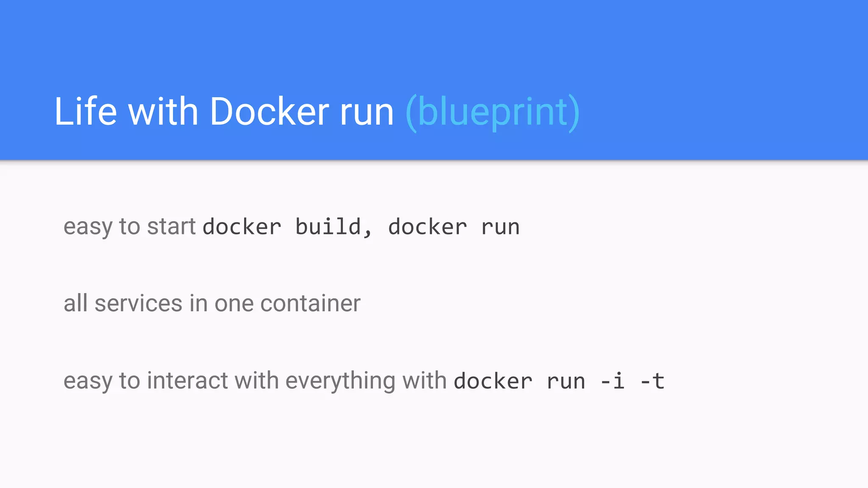The image size is (868, 488).
Task: Select the light-blue "(blueprint)" title text
Action: tap(492, 112)
